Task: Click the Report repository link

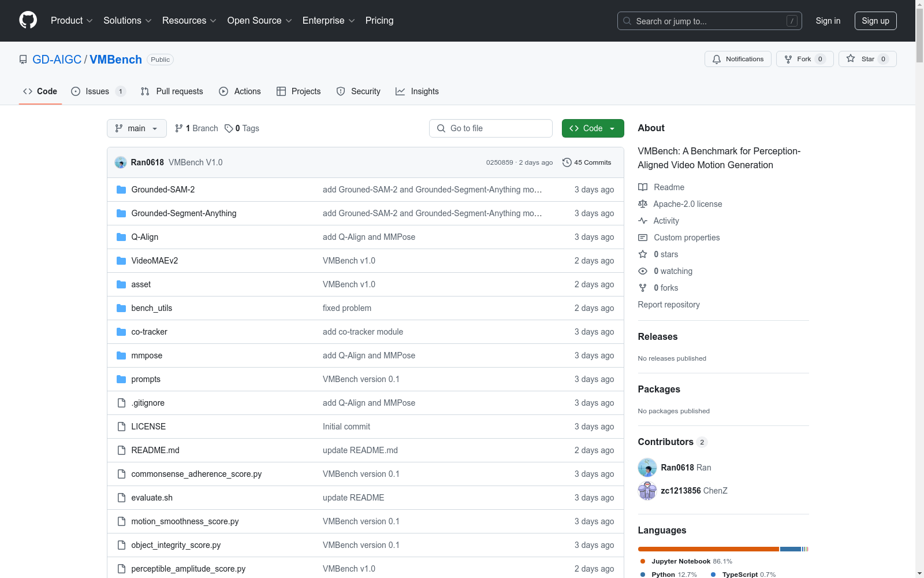Action: tap(669, 305)
